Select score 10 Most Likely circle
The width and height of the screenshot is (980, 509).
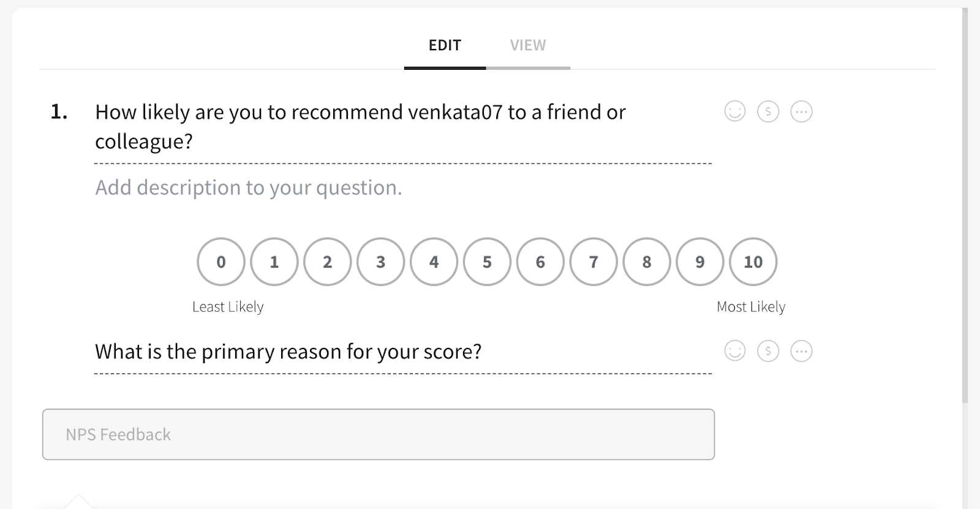(753, 262)
